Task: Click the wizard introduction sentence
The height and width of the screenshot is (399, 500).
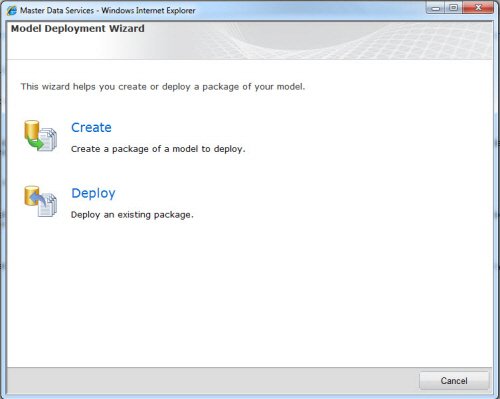Action: 163,87
